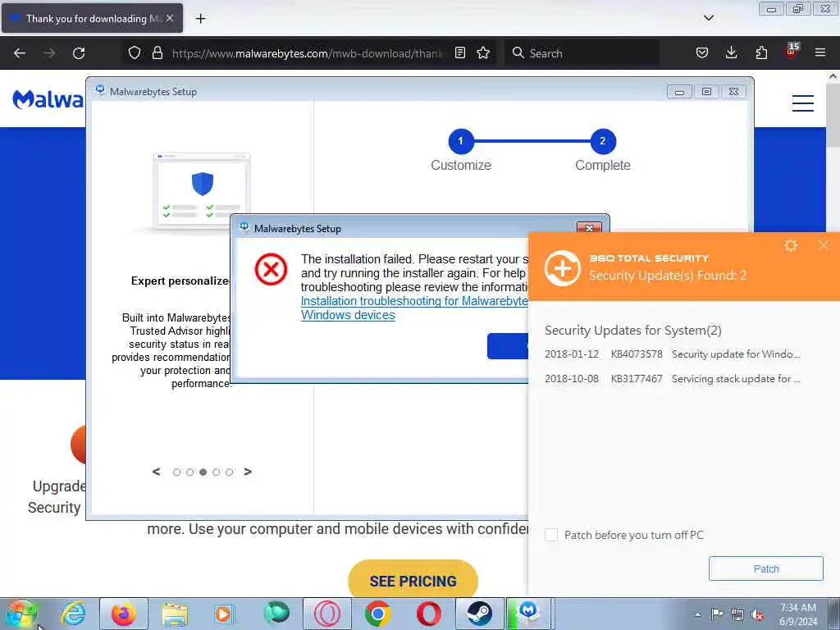This screenshot has width=840, height=630.
Task: Select the fifth carousel dot
Action: [x=230, y=472]
